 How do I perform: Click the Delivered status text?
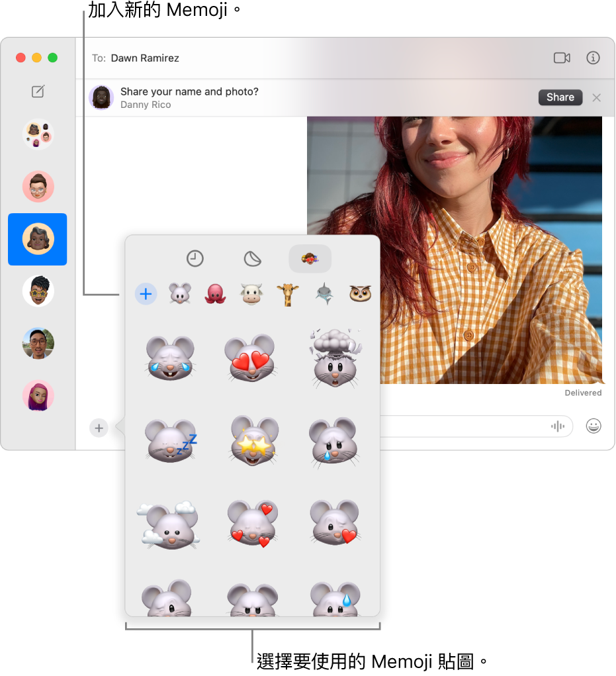pos(583,393)
